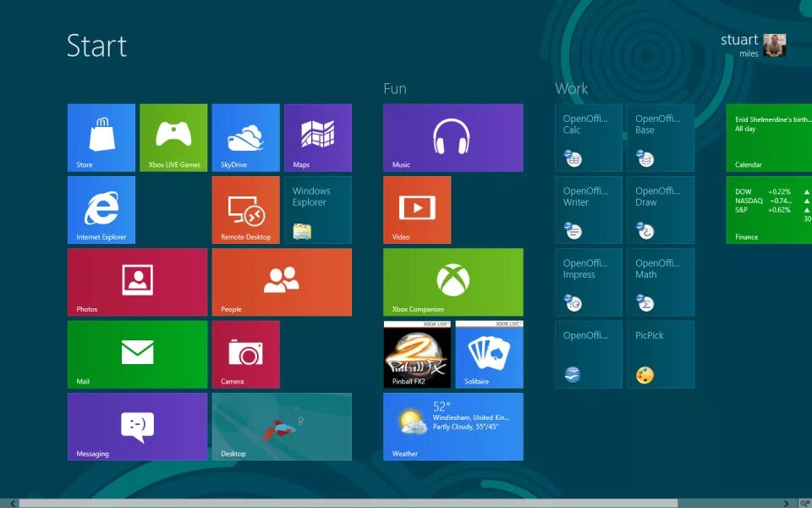Screen dimensions: 812x508
Task: Launch the Music app
Action: 453,137
